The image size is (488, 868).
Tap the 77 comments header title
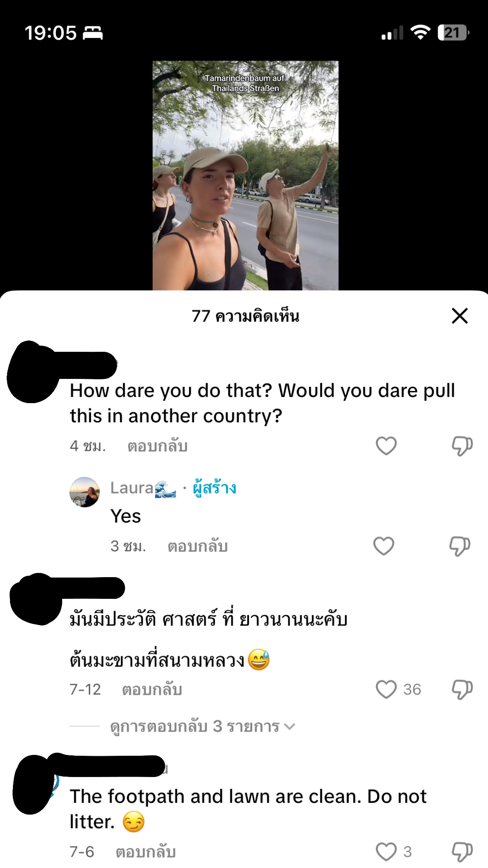(245, 316)
